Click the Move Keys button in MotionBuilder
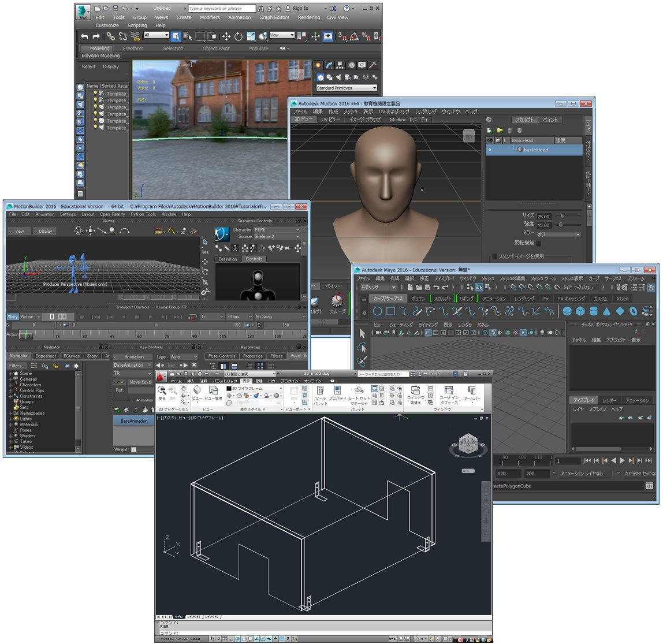This screenshot has width=663, height=644. point(140,382)
